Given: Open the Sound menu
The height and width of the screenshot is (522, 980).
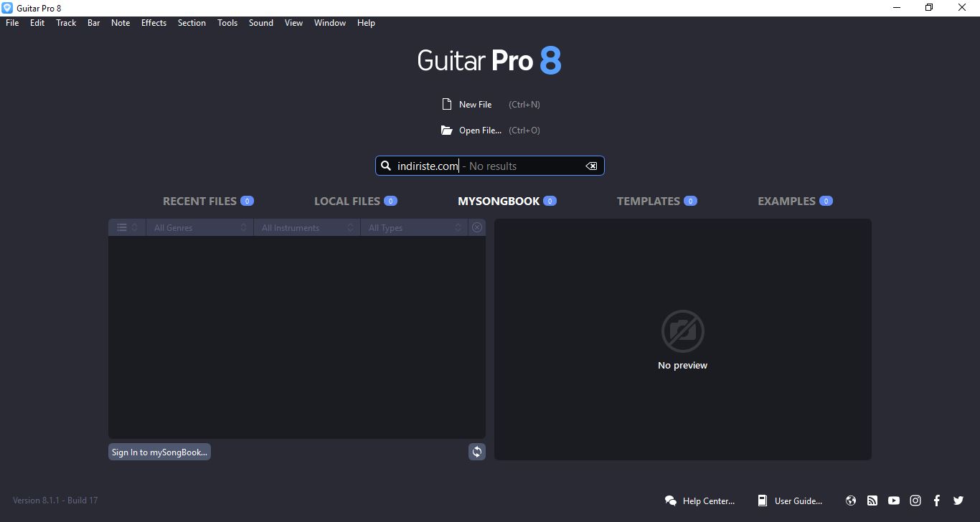Looking at the screenshot, I should click(261, 23).
